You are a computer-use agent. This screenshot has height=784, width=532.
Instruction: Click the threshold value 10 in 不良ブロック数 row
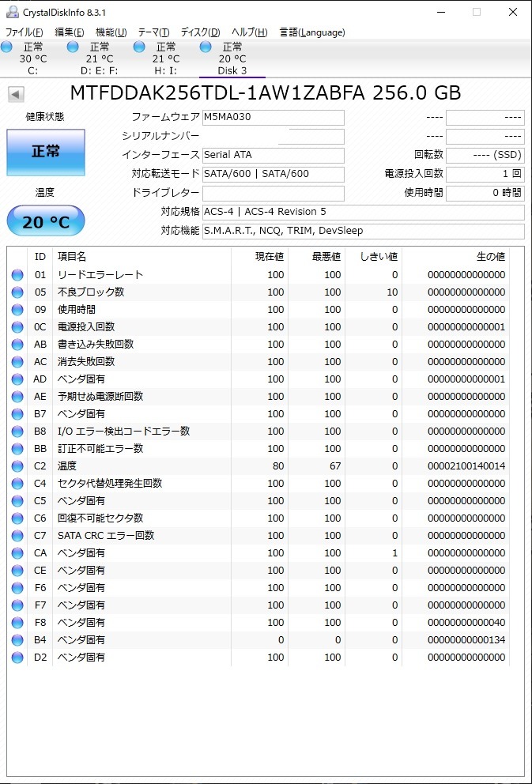click(393, 292)
